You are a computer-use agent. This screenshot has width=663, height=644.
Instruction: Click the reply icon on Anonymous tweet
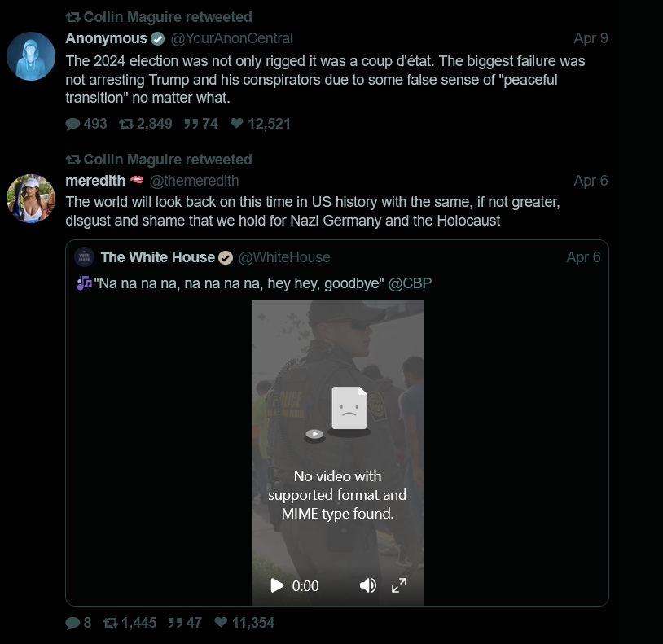click(x=73, y=124)
